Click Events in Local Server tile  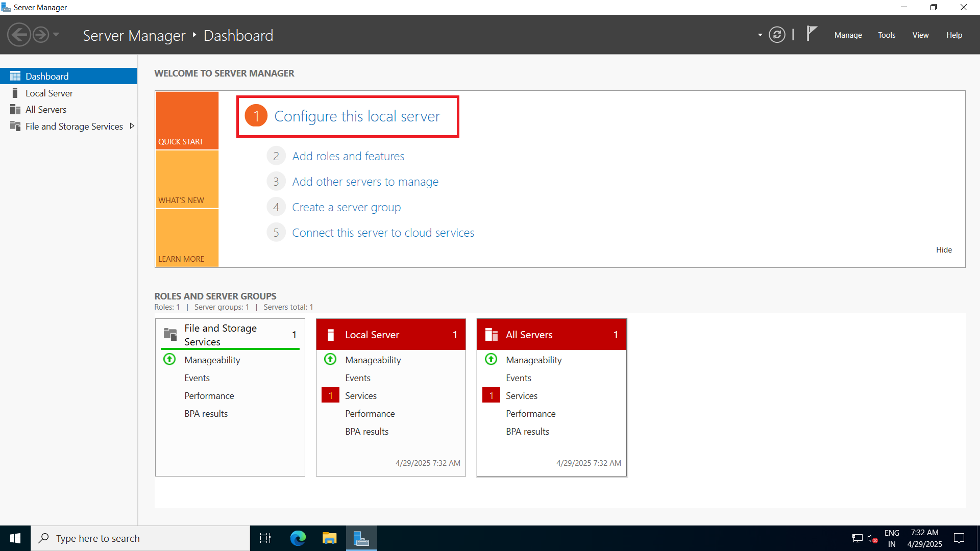tap(358, 378)
